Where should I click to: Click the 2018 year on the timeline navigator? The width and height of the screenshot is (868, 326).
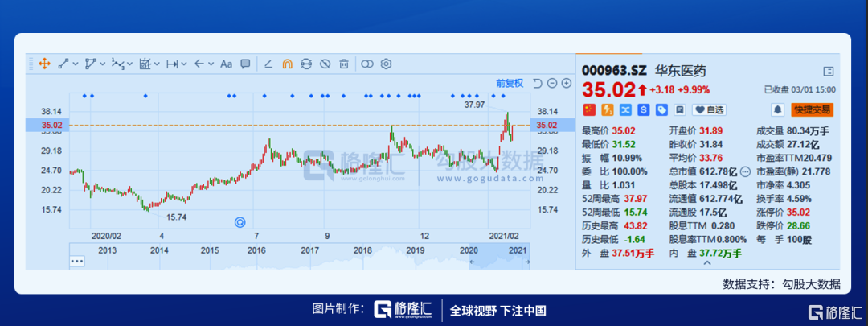(362, 250)
